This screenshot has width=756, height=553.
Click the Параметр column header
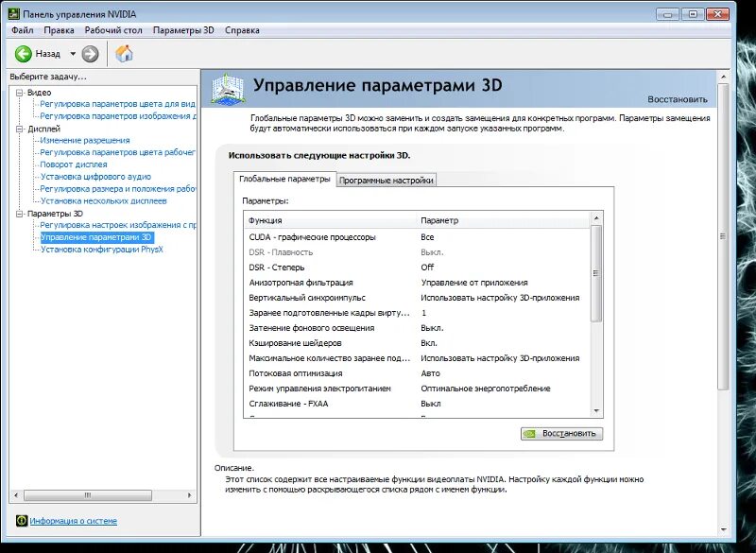[504, 220]
